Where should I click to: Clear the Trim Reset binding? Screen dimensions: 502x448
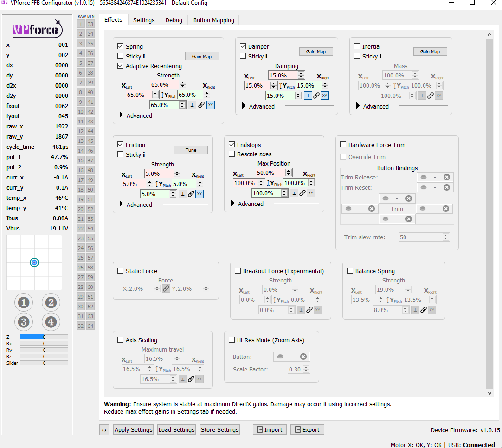click(x=447, y=187)
